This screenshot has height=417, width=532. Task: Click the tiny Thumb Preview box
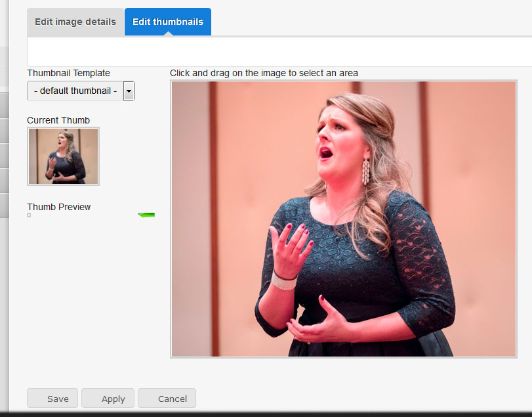point(29,215)
